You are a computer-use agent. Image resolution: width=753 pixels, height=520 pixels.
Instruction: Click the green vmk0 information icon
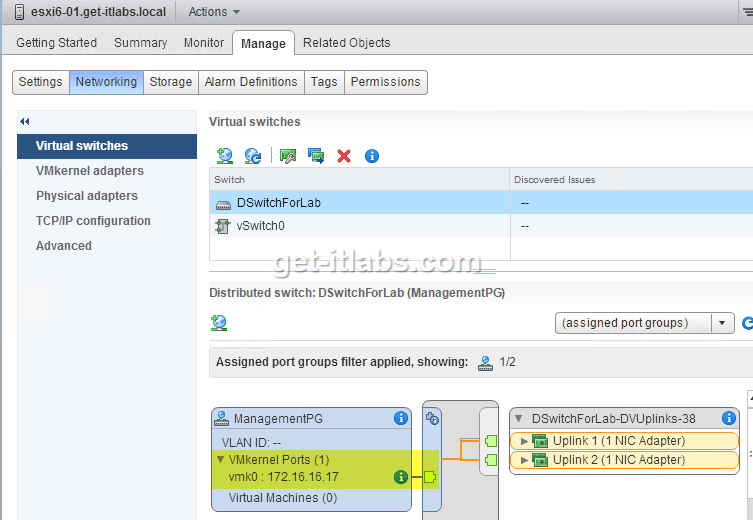401,477
